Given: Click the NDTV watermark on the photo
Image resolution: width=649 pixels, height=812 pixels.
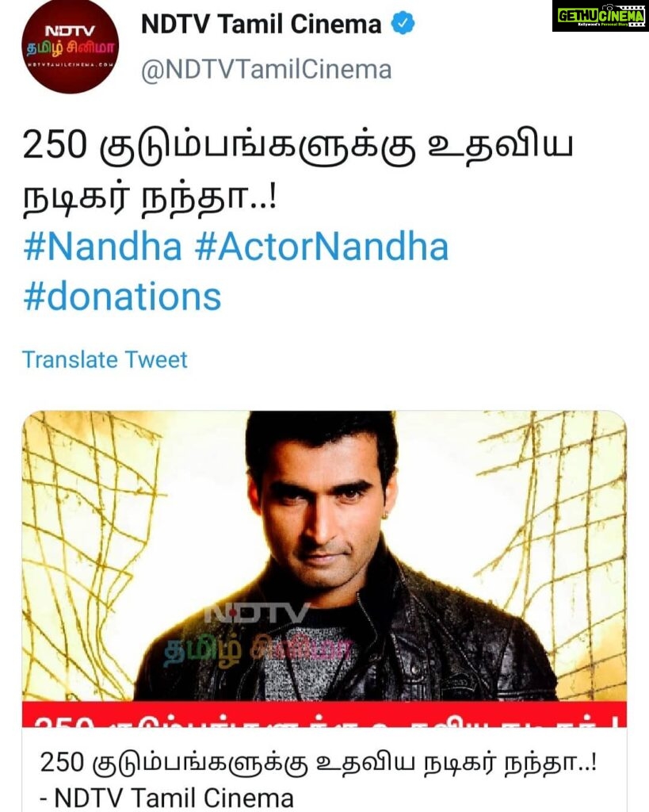Looking at the screenshot, I should point(258,613).
